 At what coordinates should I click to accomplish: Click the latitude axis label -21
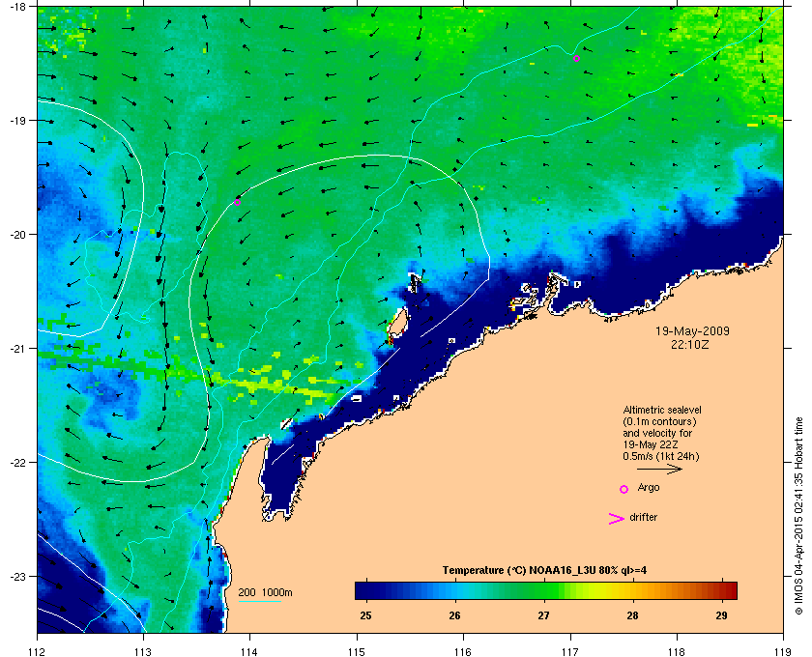[x=18, y=349]
